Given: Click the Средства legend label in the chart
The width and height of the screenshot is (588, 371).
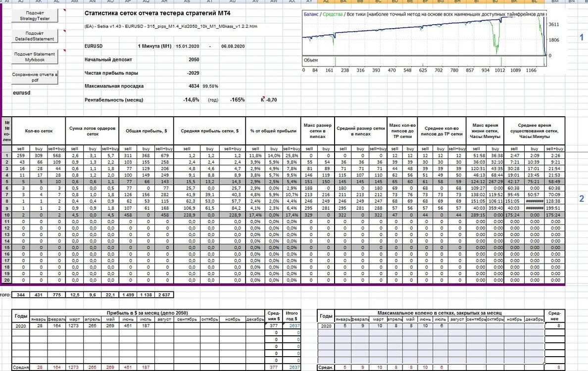Looking at the screenshot, I should [x=333, y=14].
